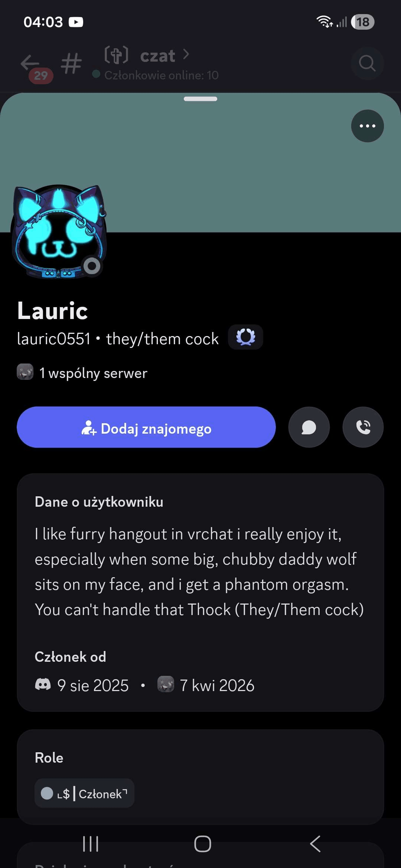Tap the back arrow with 29 badge
Image resolution: width=401 pixels, height=868 pixels.
tap(33, 67)
